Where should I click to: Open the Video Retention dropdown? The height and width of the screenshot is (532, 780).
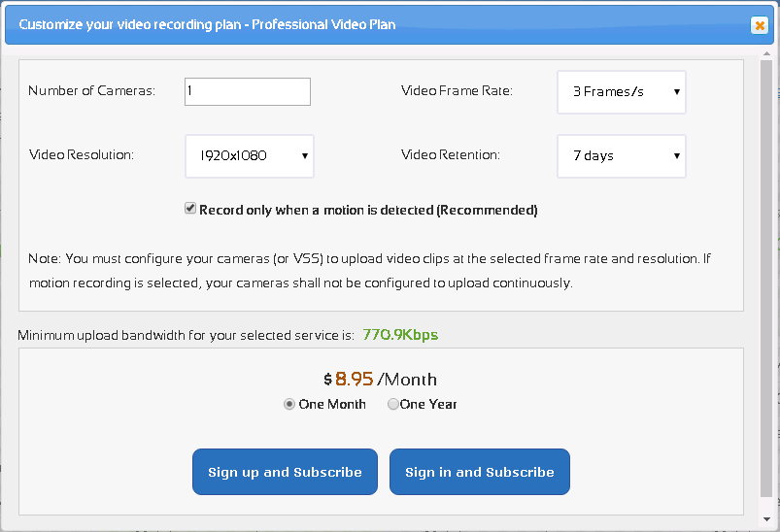coord(622,155)
